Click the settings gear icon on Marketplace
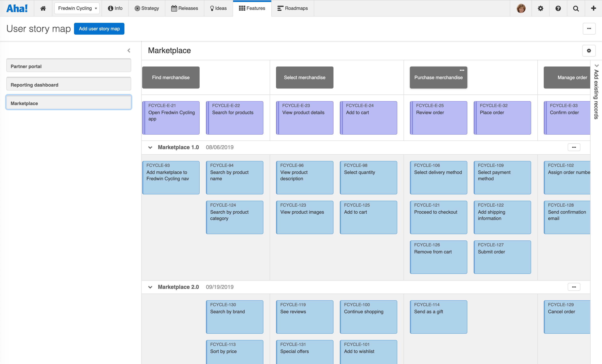This screenshot has width=602, height=364. pos(589,50)
